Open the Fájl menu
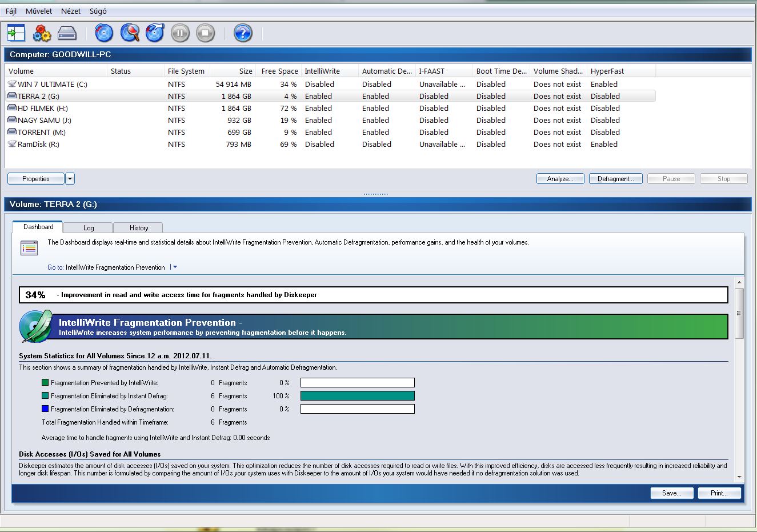This screenshot has width=757, height=532. coord(11,11)
